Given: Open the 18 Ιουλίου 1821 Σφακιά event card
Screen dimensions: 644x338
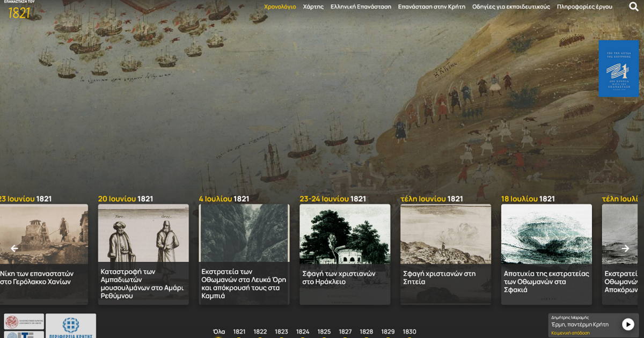Looking at the screenshot, I should coord(546,253).
